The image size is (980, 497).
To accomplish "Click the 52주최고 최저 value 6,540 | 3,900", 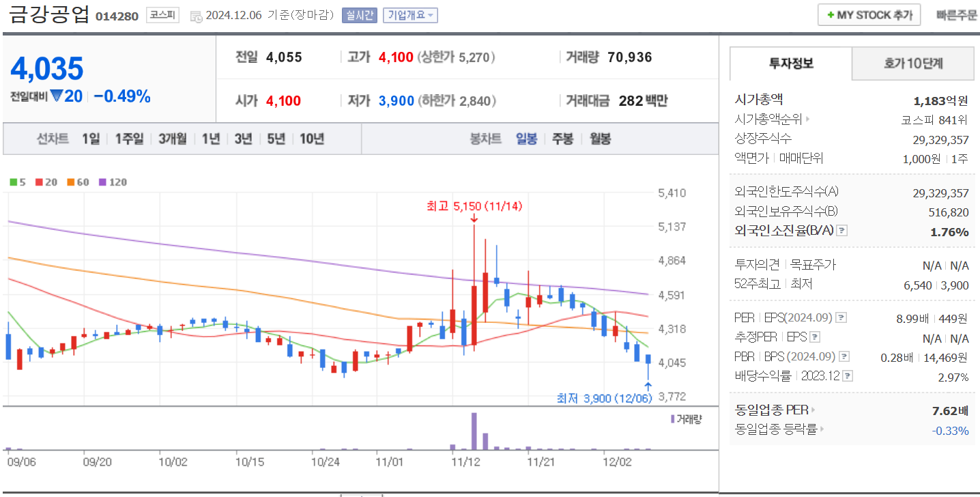I will tap(936, 285).
